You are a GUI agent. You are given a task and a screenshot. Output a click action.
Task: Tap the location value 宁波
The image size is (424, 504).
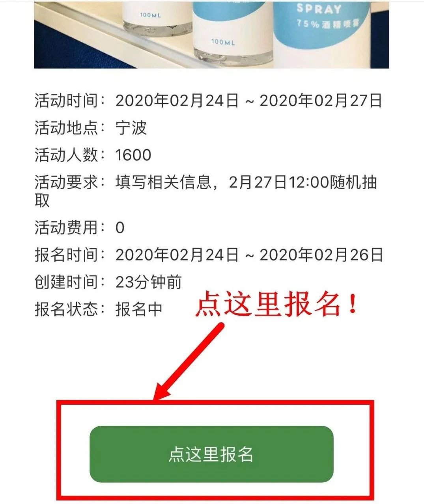[x=131, y=128]
